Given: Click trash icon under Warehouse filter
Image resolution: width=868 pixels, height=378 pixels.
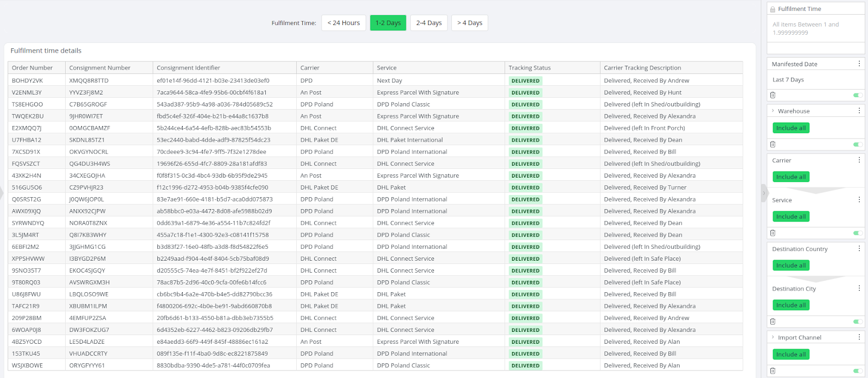Looking at the screenshot, I should (x=773, y=144).
